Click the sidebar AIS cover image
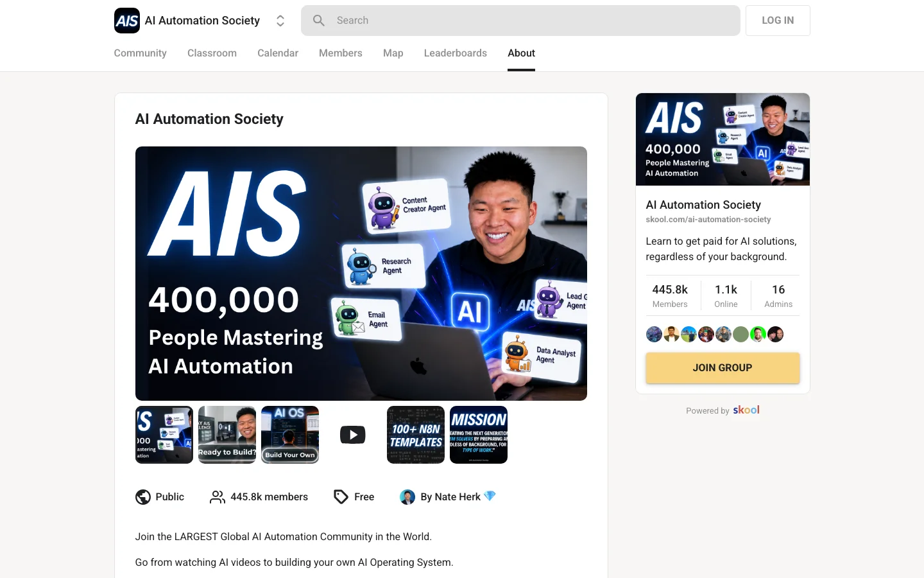The image size is (924, 578). tap(723, 139)
